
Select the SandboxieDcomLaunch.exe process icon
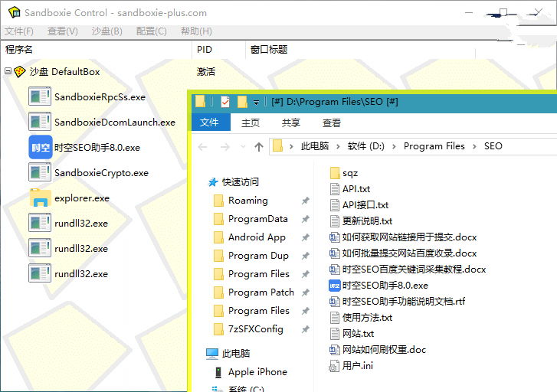pyautogui.click(x=40, y=122)
